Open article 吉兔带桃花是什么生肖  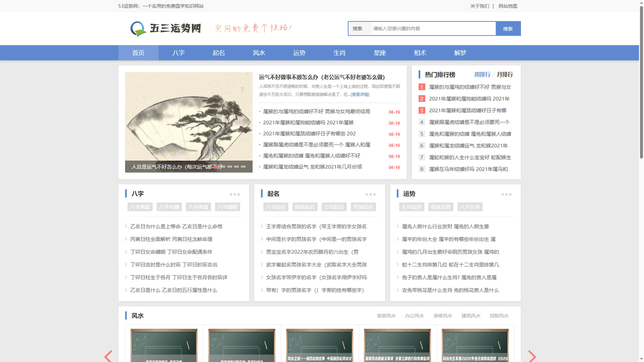(x=450, y=290)
